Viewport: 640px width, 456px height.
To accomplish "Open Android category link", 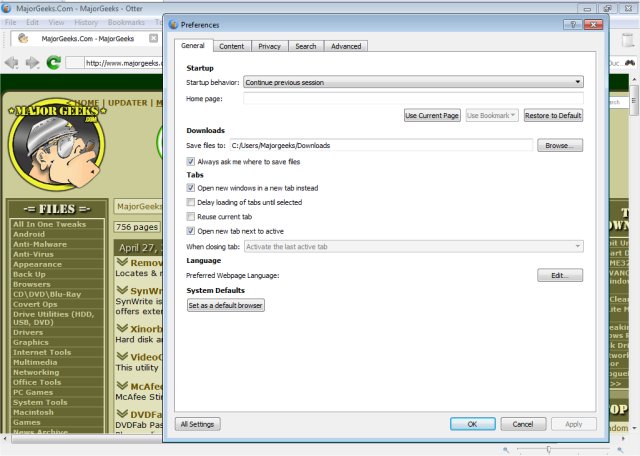I will click(29, 234).
